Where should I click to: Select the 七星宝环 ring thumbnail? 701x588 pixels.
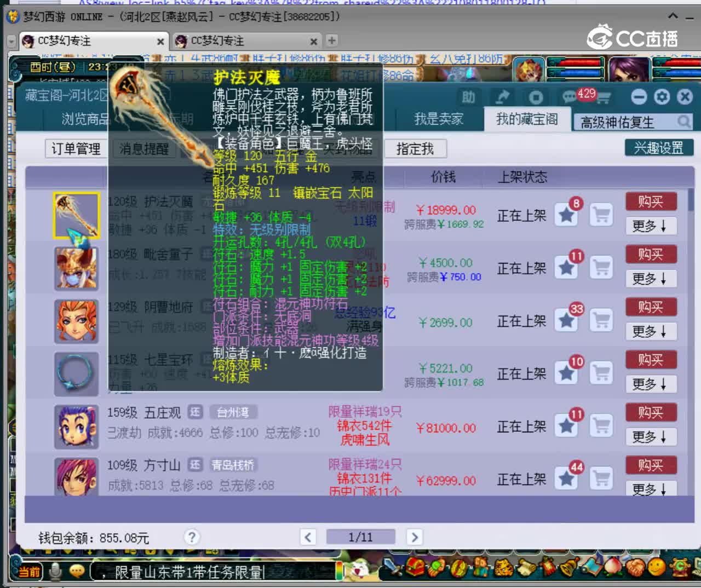click(76, 374)
